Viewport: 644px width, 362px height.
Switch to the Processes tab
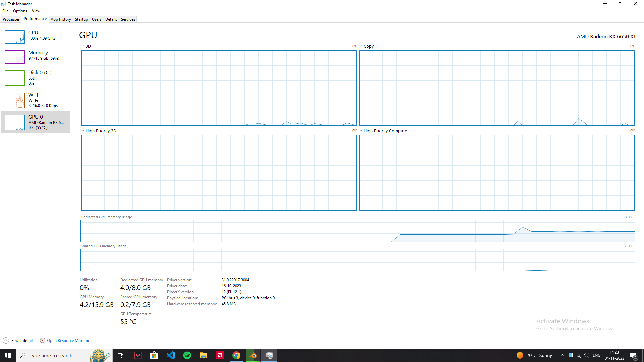coord(11,19)
